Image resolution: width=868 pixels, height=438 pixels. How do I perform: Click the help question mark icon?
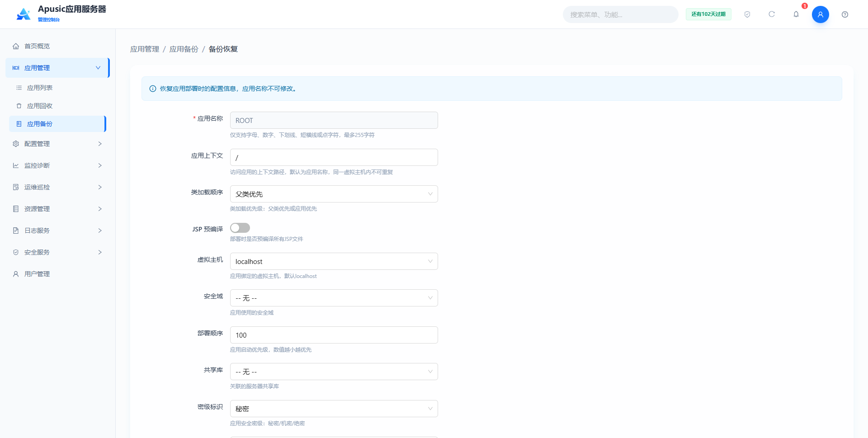pyautogui.click(x=845, y=14)
